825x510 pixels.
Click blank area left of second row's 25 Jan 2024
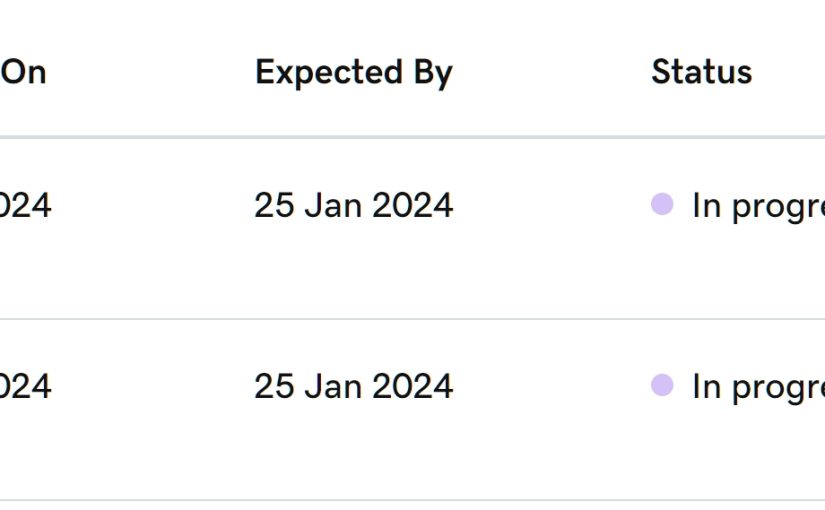click(150, 386)
